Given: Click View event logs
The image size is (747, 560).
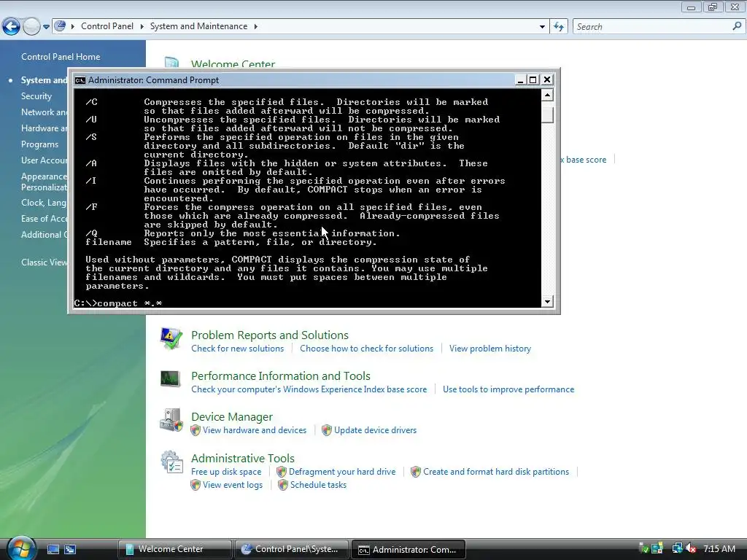Looking at the screenshot, I should pos(233,485).
